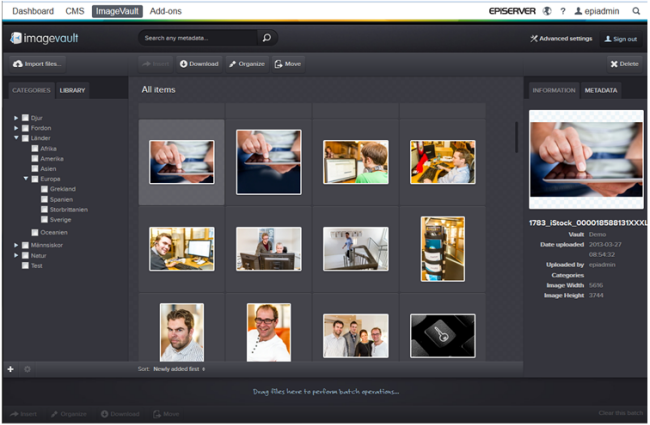
Task: Switch to the Categories tab
Action: (x=31, y=90)
